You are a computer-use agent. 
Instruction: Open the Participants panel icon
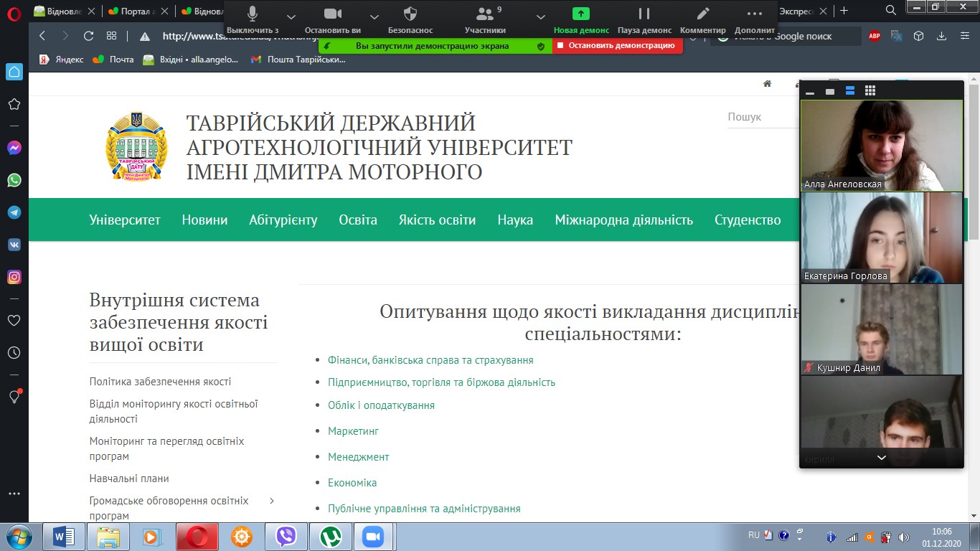pyautogui.click(x=486, y=14)
